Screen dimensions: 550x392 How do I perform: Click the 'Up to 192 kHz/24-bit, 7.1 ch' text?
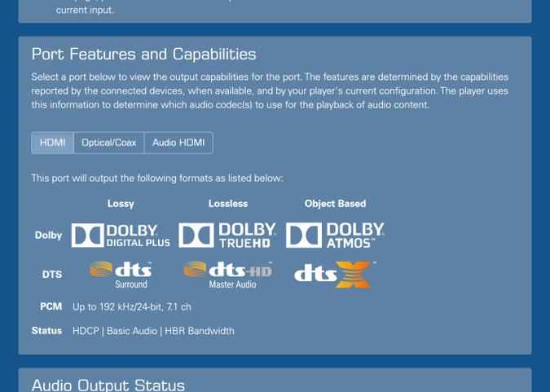[x=132, y=307]
